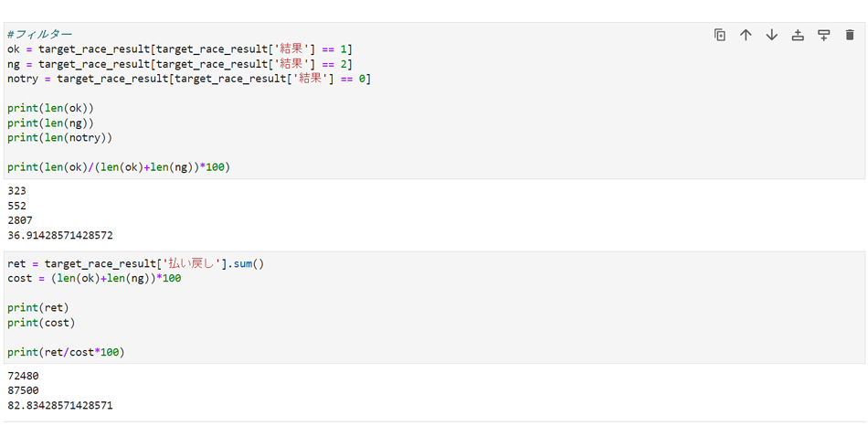Place cursor in the ret = target_race_result['払い戻し'] line
Screen dimensions: 868x437
tap(135, 263)
